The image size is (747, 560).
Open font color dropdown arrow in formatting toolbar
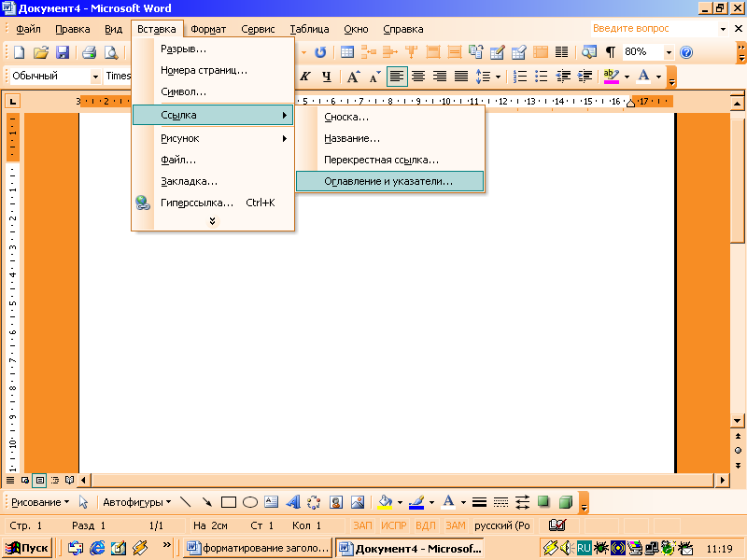pyautogui.click(x=658, y=77)
